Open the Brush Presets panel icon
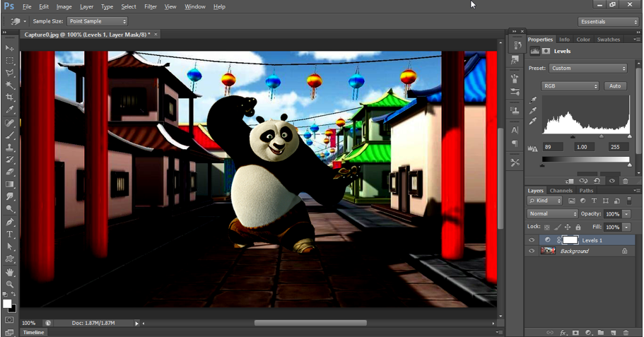Image resolution: width=644 pixels, height=337 pixels. tap(515, 92)
